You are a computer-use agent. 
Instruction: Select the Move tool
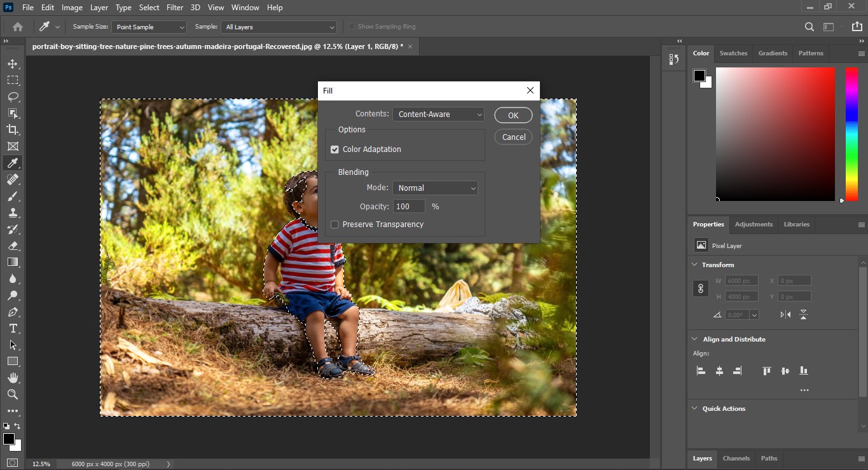pos(12,64)
